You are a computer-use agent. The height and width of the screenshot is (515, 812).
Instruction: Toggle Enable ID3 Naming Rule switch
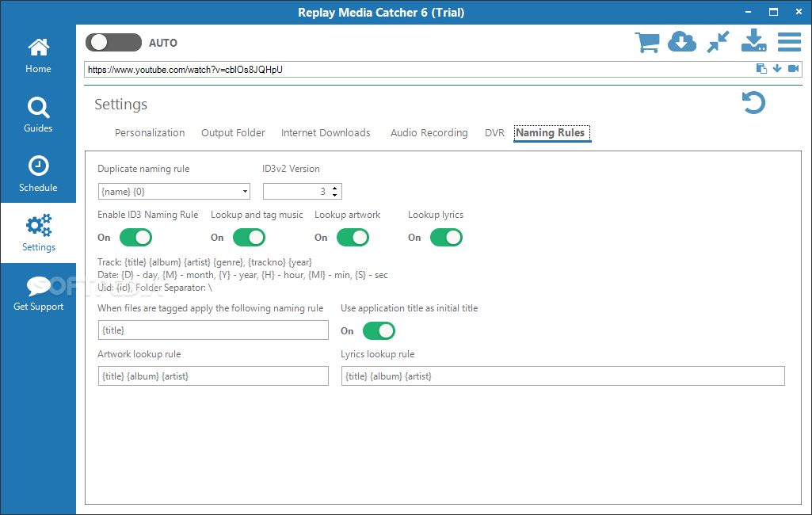(135, 237)
